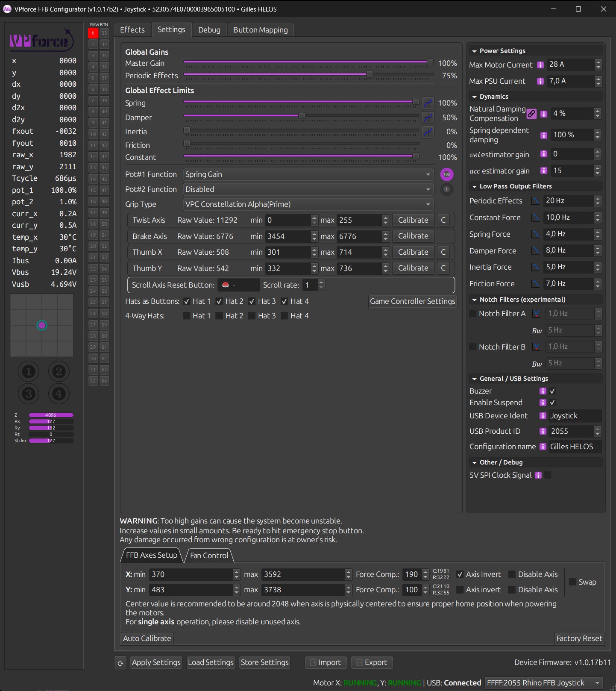The height and width of the screenshot is (691, 616).
Task: Toggle the Buzzer checkbox
Action: pyautogui.click(x=552, y=391)
